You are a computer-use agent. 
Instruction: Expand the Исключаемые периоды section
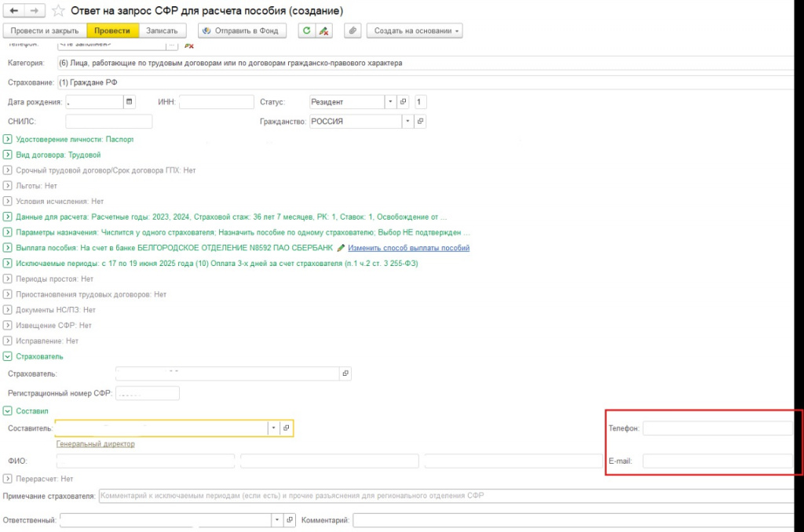tap(8, 264)
